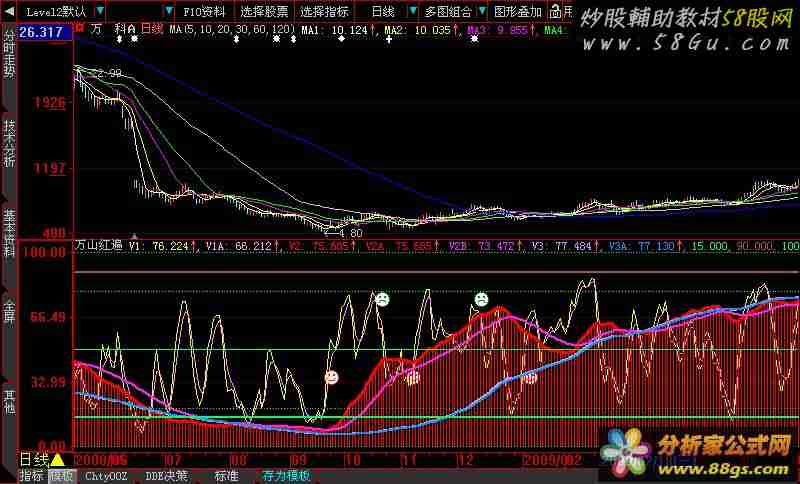Image resolution: width=800 pixels, height=484 pixels.
Task: Click the V1A: 68.212 value
Action: [238, 246]
